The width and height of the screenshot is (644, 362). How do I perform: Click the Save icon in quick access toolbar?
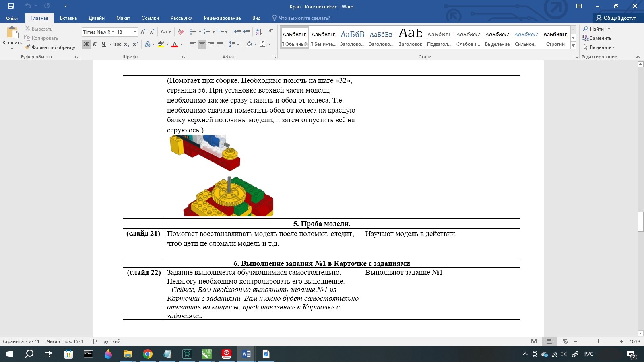click(11, 6)
